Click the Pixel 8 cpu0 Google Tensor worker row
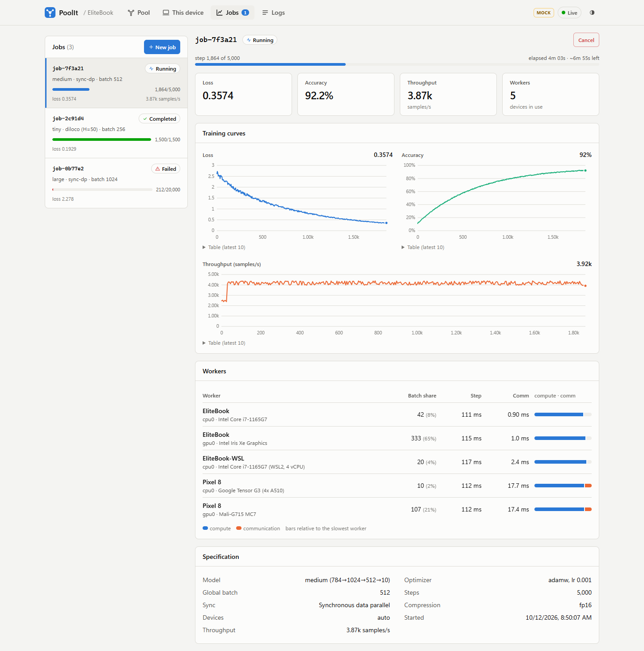Image resolution: width=644 pixels, height=651 pixels. click(x=397, y=486)
